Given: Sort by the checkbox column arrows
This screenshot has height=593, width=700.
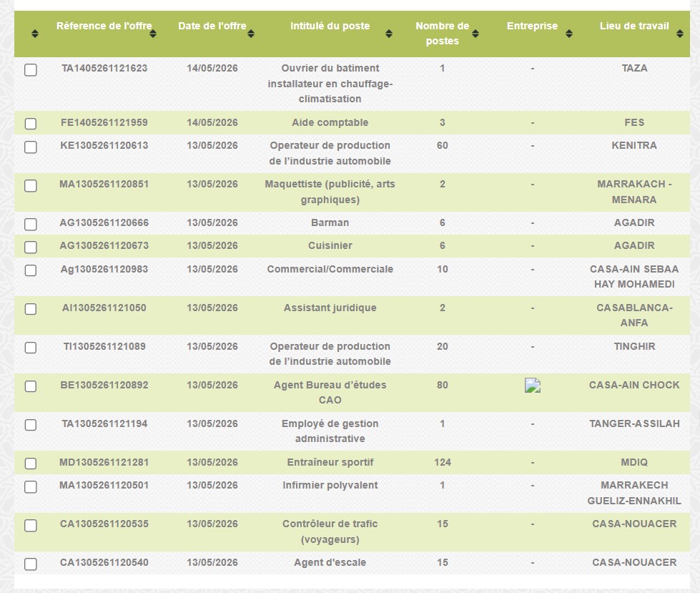Looking at the screenshot, I should click(35, 34).
